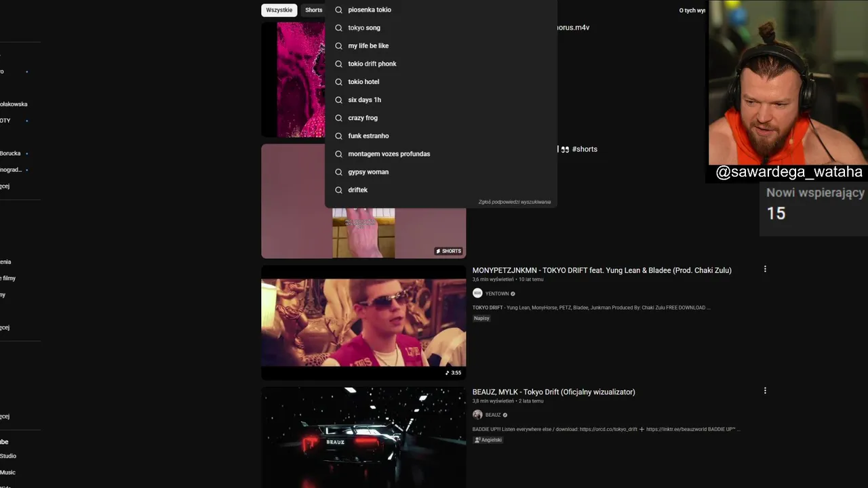Play the BEAUZ car visualizer thumbnail

click(x=363, y=437)
